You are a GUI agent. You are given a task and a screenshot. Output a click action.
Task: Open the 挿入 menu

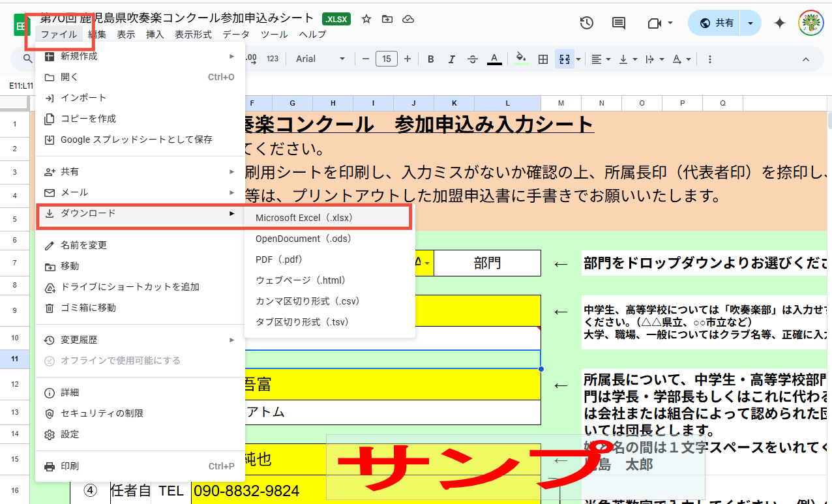pyautogui.click(x=155, y=35)
